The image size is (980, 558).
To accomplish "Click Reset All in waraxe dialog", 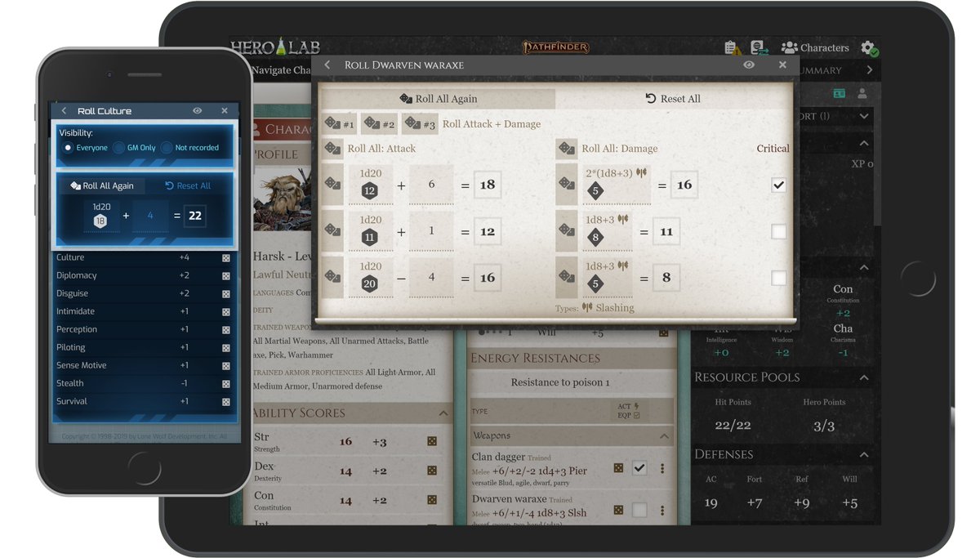I will tap(673, 99).
